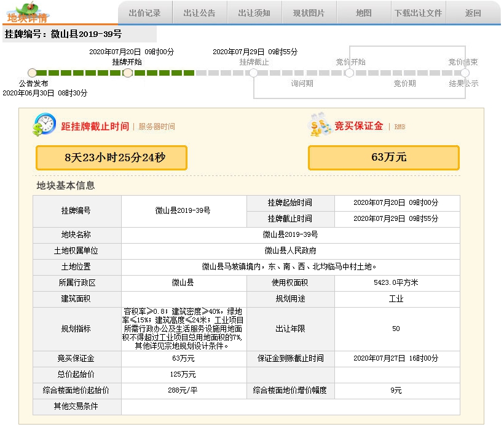
Task: Click the 出让年限 value 50
Action: click(396, 329)
